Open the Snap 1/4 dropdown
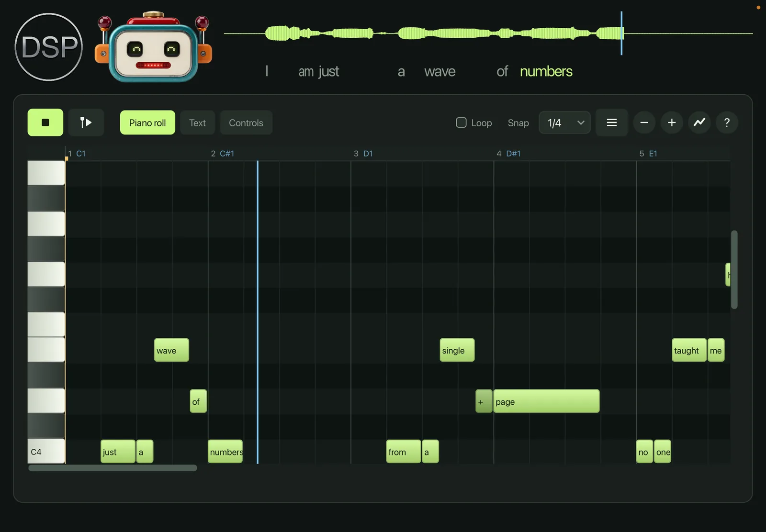Viewport: 766px width, 532px height. click(564, 123)
